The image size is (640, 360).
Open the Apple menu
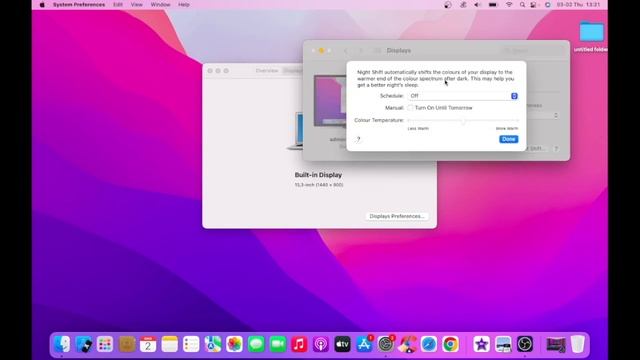coord(42,4)
